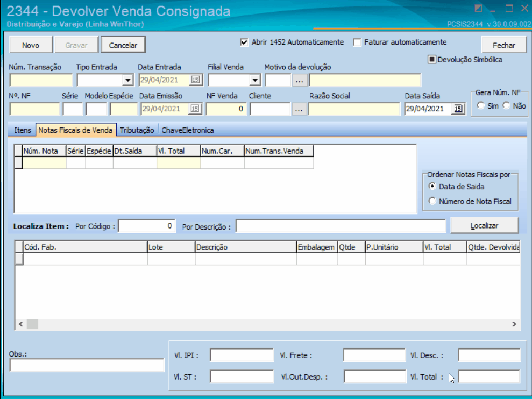The image size is (532, 399).
Task: Close the window with the X
Action: point(524,9)
